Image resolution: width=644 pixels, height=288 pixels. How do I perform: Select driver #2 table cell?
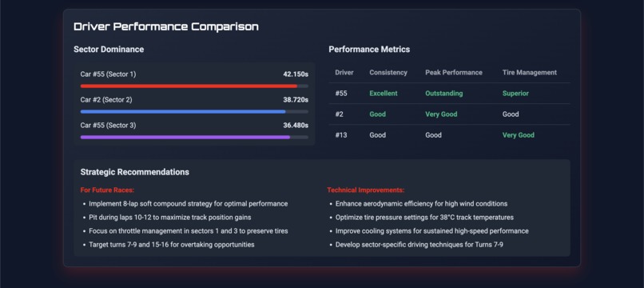[x=340, y=114]
